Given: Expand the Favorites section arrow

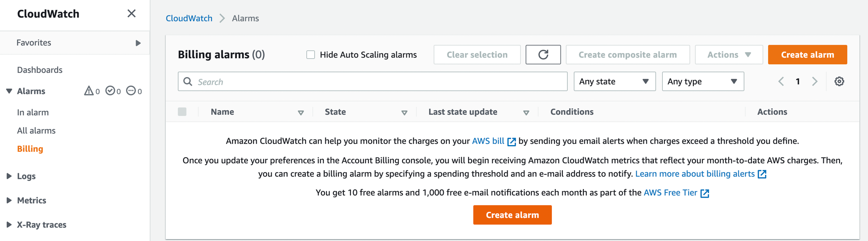Looking at the screenshot, I should tap(138, 43).
